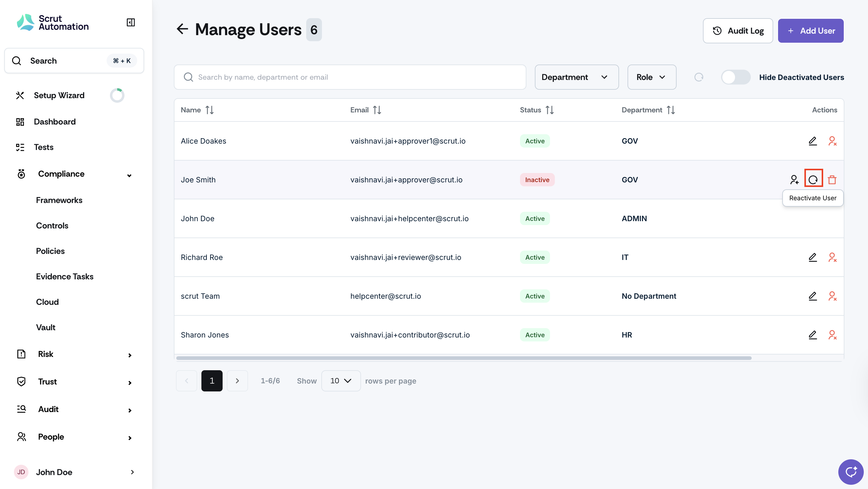Open the Role filter dropdown
The height and width of the screenshot is (489, 868).
[651, 77]
